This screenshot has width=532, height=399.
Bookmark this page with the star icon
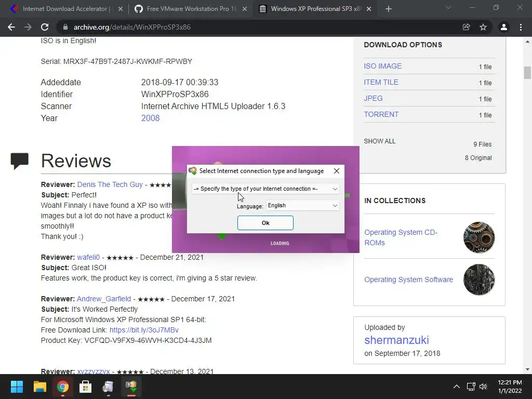coord(483,27)
